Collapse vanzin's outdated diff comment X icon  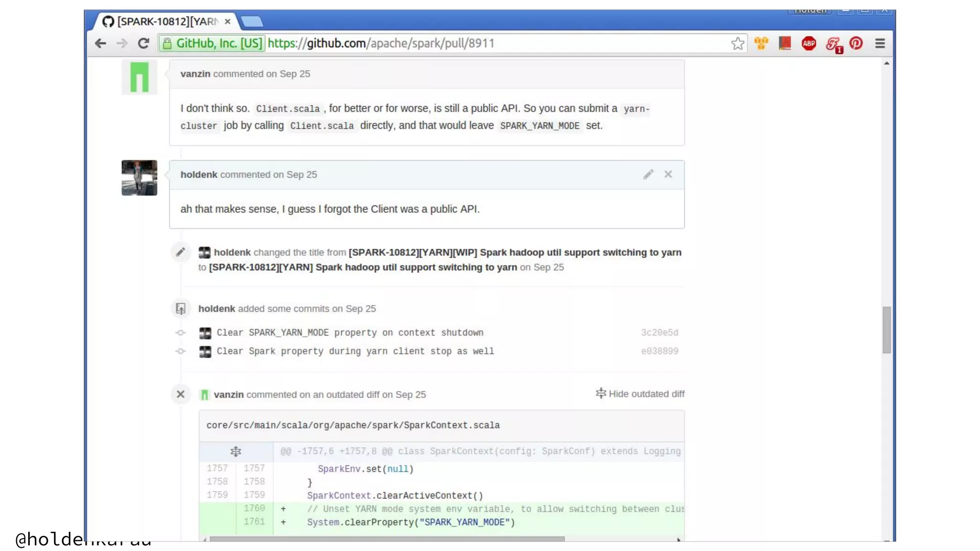180,394
